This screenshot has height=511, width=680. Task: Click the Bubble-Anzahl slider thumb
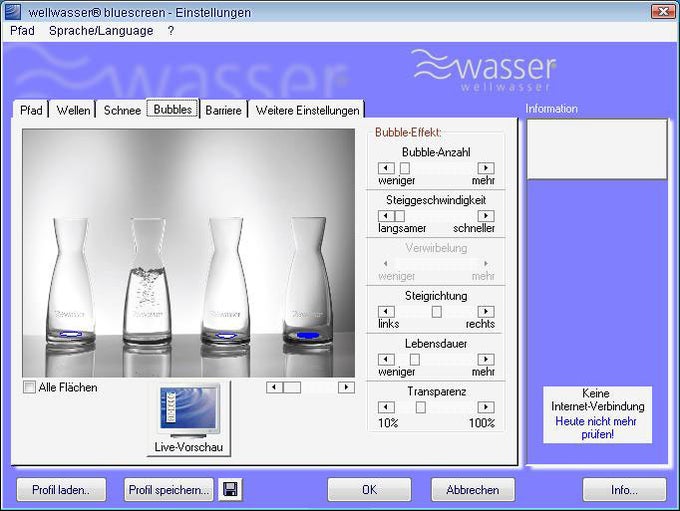(405, 168)
